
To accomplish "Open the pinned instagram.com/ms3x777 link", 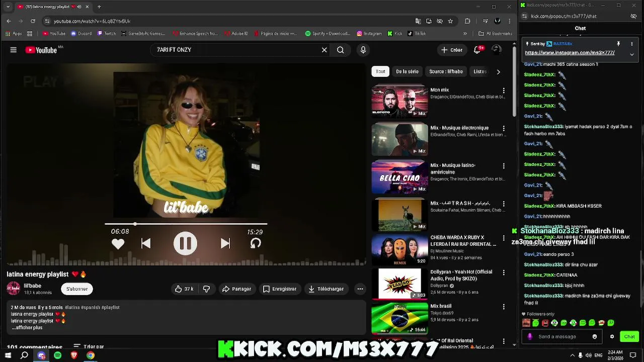I will pyautogui.click(x=570, y=52).
